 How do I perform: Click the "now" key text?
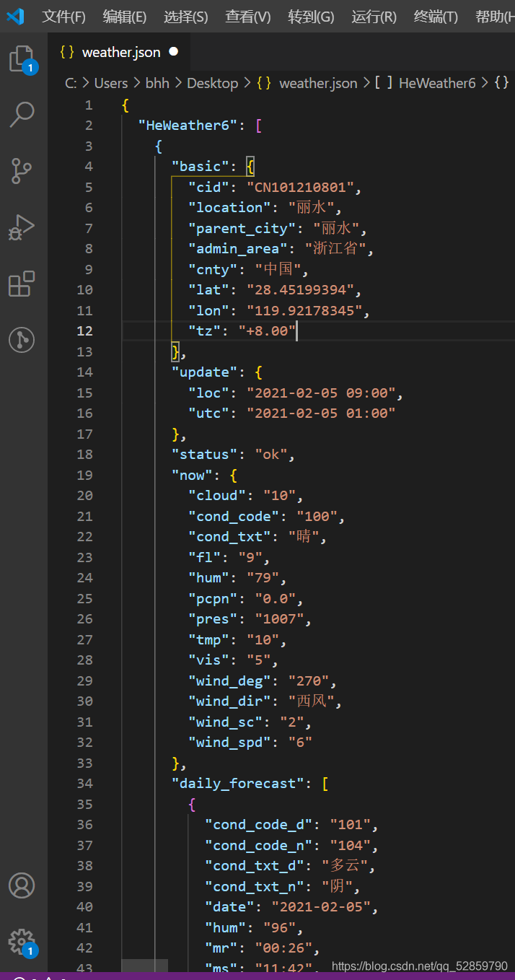point(192,476)
